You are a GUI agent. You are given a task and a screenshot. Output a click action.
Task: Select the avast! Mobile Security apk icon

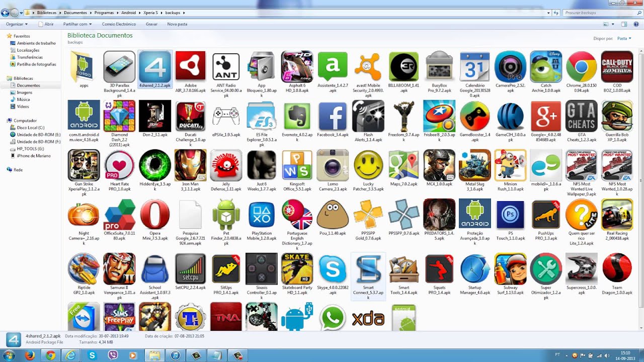pos(368,66)
